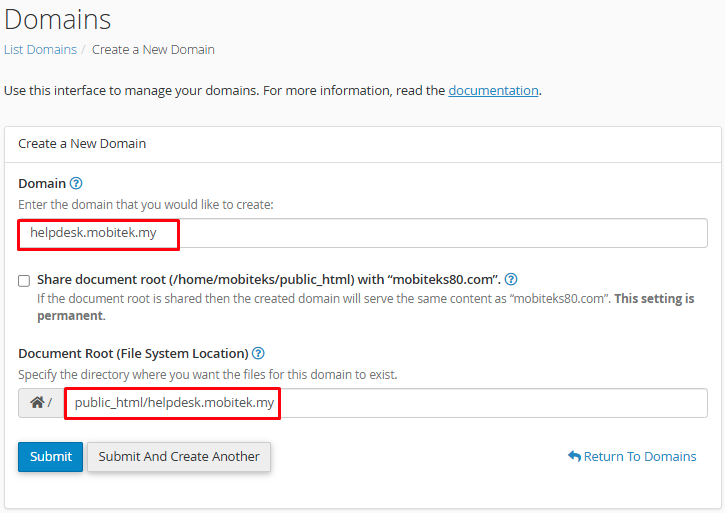Click the Document Root (File System Location) label
Screen dimensions: 725x513
coord(133,353)
